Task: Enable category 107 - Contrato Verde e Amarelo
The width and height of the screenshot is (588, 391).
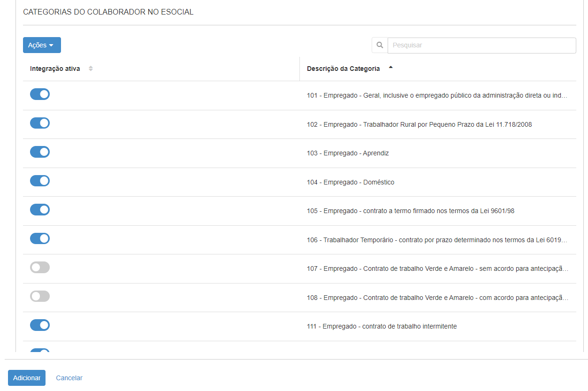Action: (x=40, y=267)
